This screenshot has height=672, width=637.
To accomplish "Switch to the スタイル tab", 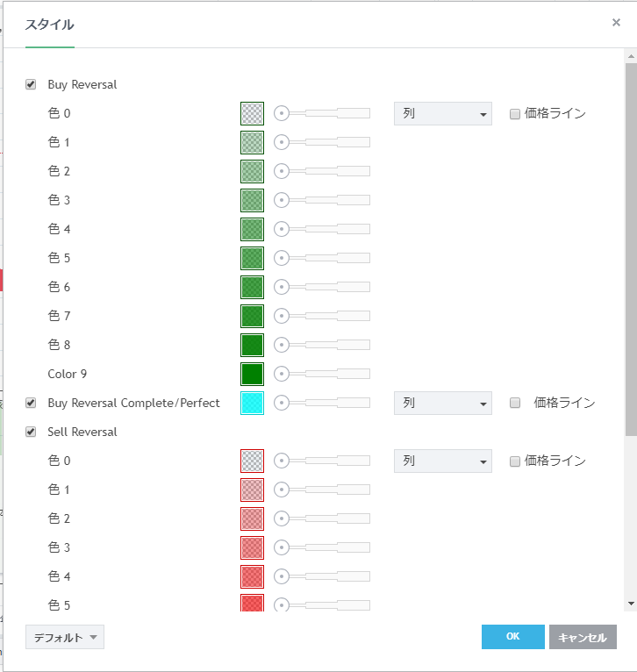I will pos(49,25).
